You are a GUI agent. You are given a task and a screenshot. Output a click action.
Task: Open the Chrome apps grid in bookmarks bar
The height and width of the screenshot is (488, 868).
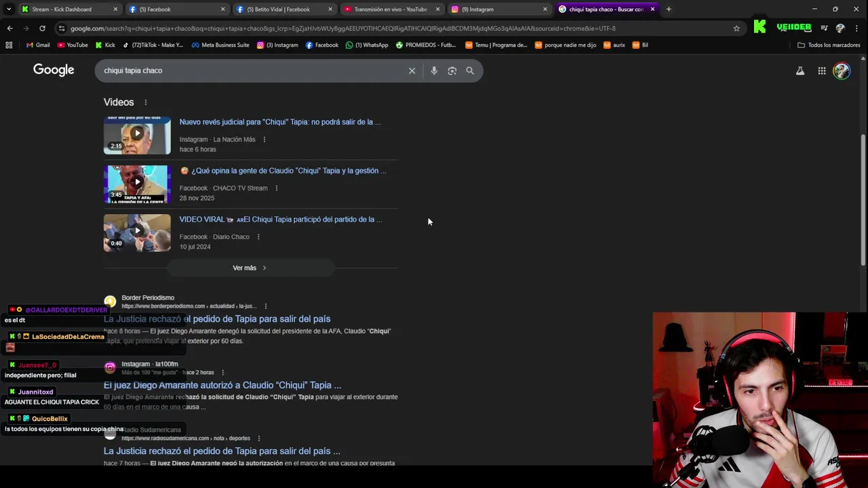pyautogui.click(x=9, y=45)
